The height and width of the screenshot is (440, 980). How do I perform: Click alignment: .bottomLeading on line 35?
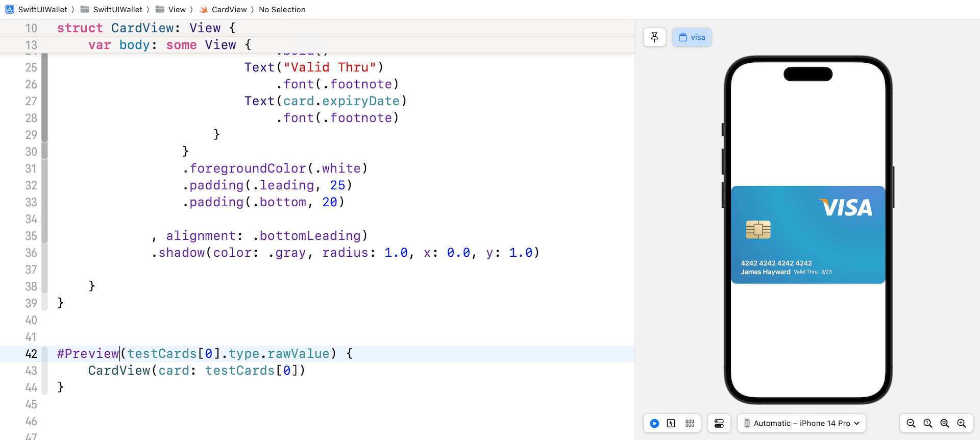(263, 236)
